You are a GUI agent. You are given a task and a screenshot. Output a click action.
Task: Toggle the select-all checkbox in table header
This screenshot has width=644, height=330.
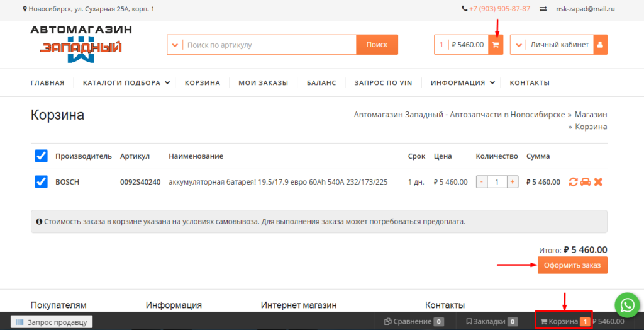click(41, 156)
